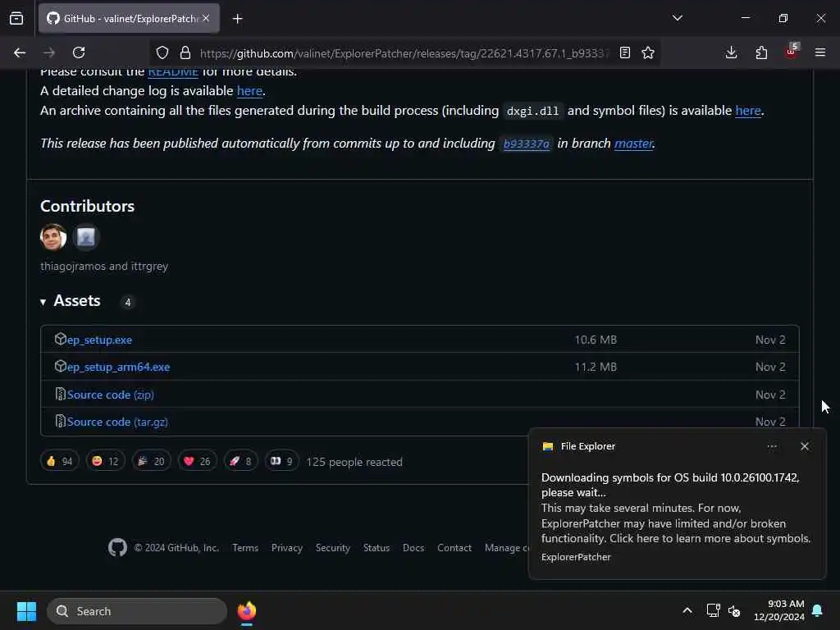This screenshot has width=840, height=630.
Task: Focus the GitHub URL address bar
Action: coord(404,53)
